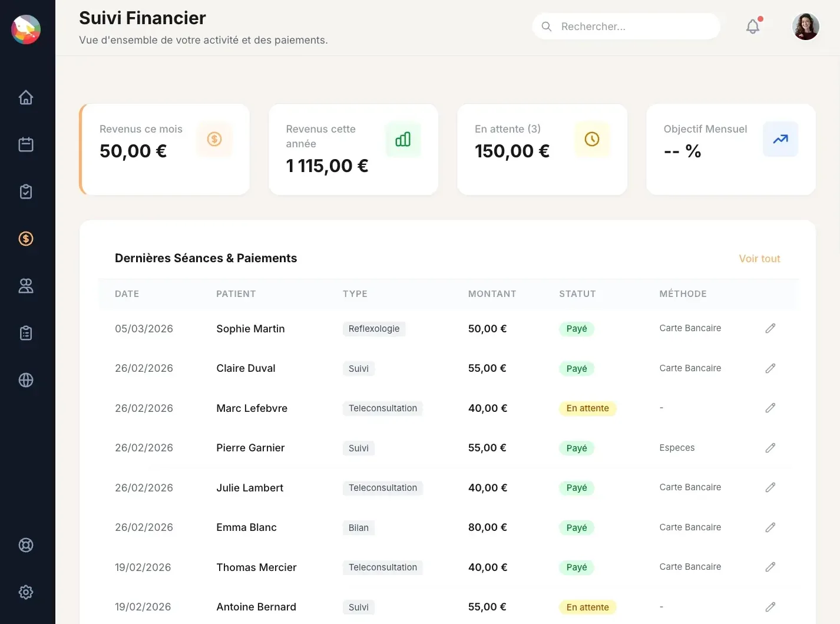This screenshot has width=840, height=624.
Task: Click the coin icon on the Revenus ce mois card
Action: tap(214, 139)
